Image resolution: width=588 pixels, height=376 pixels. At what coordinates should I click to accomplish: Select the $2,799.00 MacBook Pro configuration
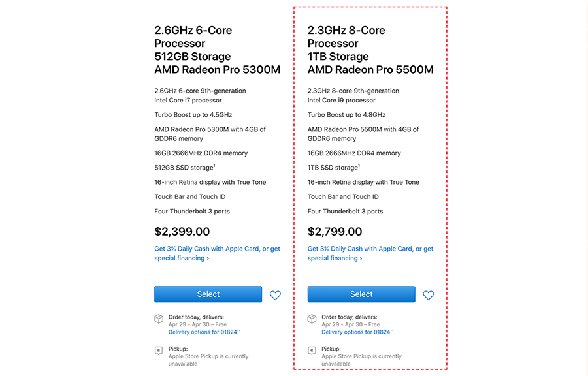pyautogui.click(x=361, y=294)
